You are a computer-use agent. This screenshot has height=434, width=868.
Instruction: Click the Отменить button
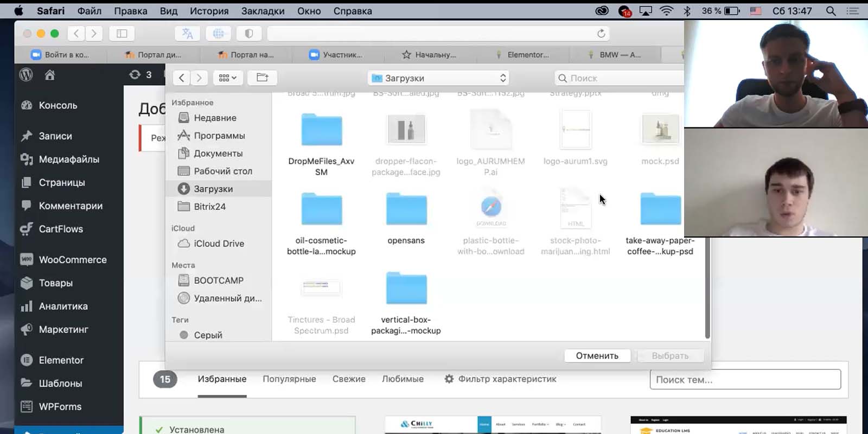coord(597,356)
